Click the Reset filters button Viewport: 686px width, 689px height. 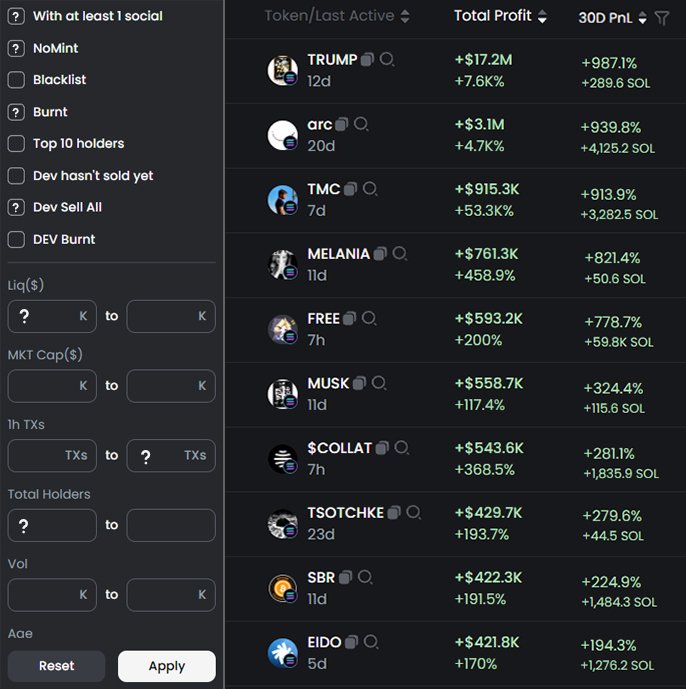pyautogui.click(x=56, y=666)
